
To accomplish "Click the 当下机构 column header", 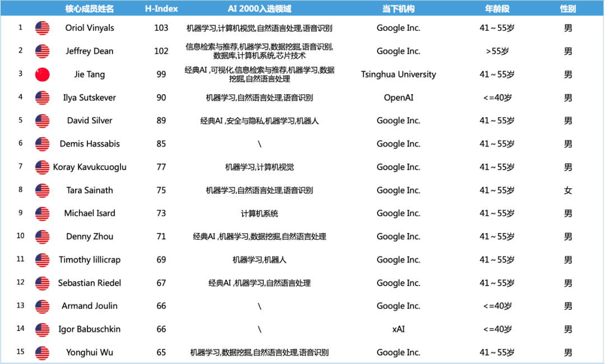I will [x=399, y=8].
